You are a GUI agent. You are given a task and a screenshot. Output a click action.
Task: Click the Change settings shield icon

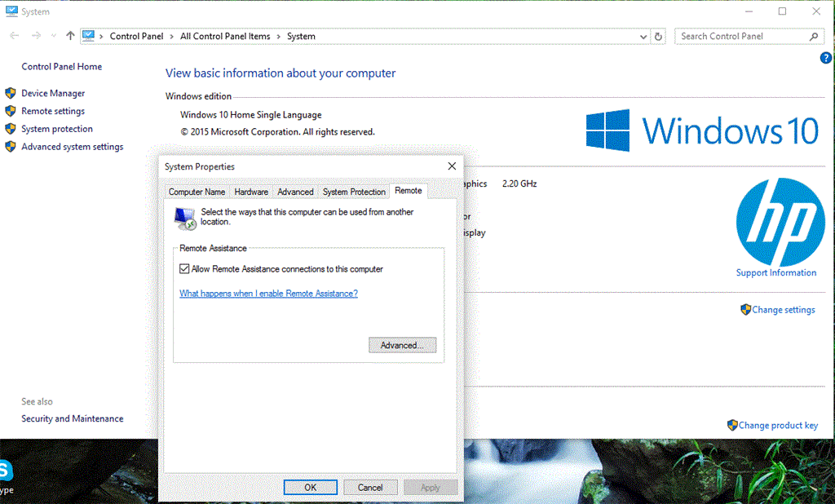(x=745, y=309)
